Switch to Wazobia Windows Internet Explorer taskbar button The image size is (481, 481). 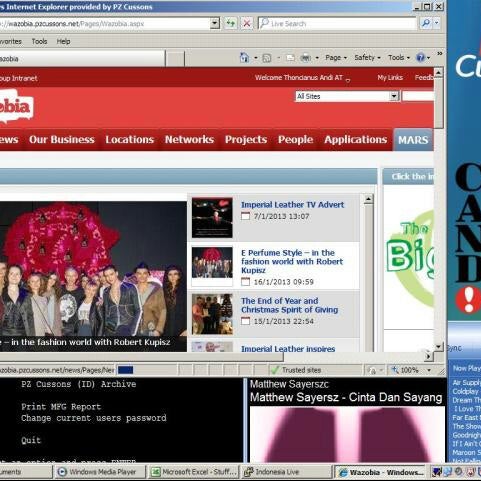click(380, 472)
